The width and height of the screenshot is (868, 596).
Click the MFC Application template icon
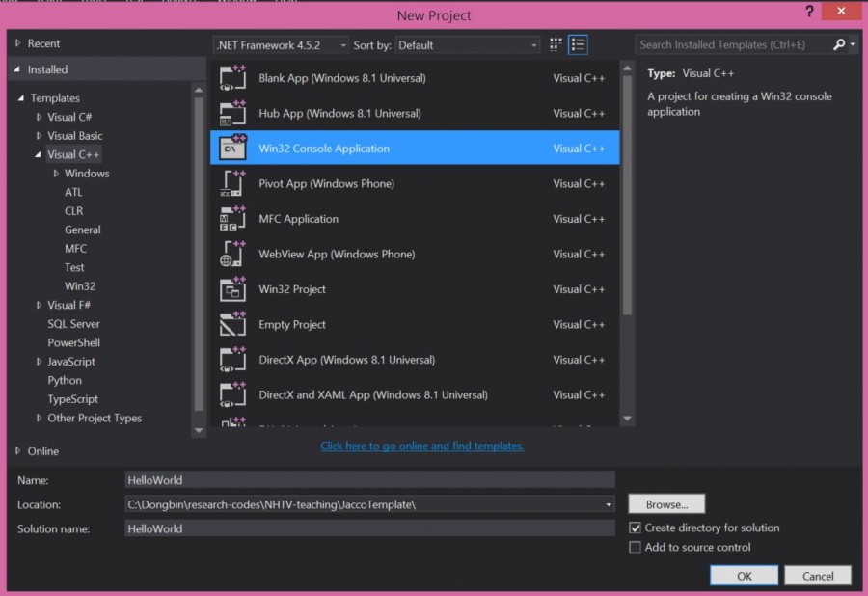(232, 219)
